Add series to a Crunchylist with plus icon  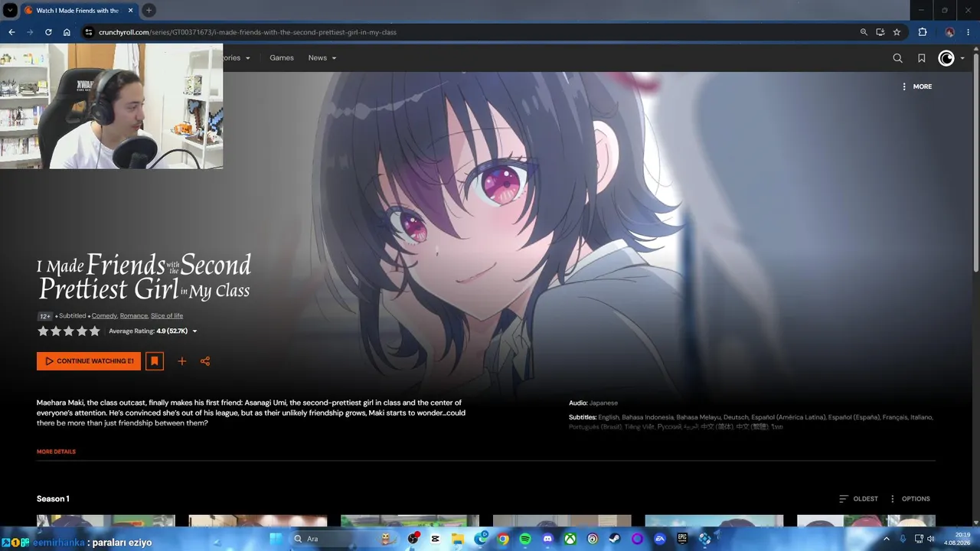coord(181,361)
